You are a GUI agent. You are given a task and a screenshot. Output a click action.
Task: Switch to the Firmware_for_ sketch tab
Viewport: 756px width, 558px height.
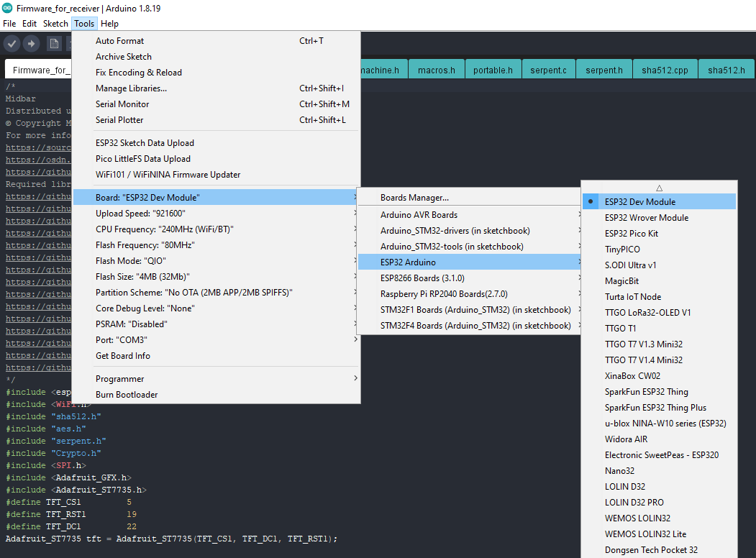[x=39, y=70]
